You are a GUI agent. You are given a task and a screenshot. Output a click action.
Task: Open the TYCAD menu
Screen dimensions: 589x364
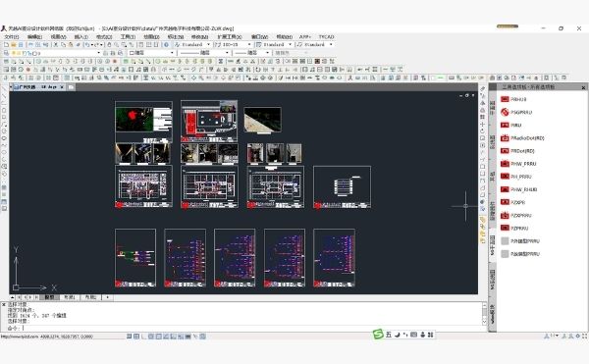[x=326, y=36]
